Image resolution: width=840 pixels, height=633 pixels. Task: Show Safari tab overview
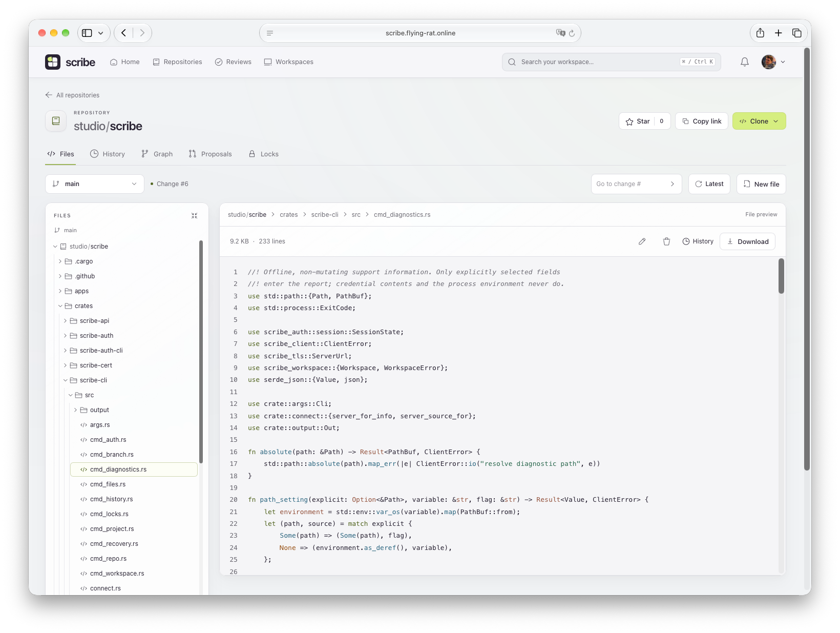(797, 33)
